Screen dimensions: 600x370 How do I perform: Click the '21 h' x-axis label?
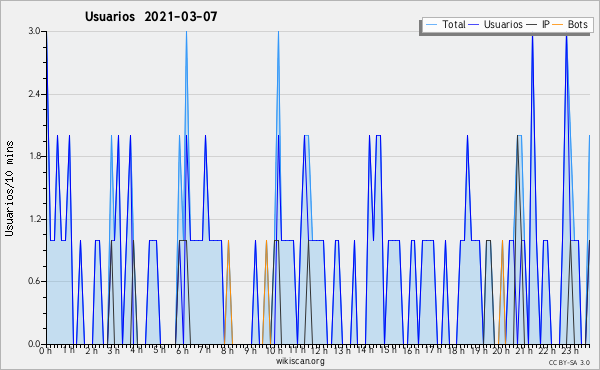524,350
